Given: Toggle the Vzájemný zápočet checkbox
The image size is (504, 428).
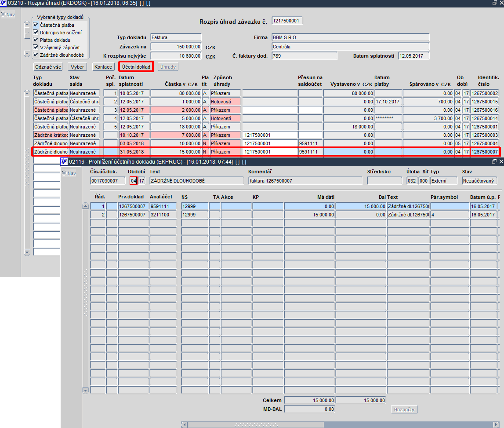Looking at the screenshot, I should [36, 48].
